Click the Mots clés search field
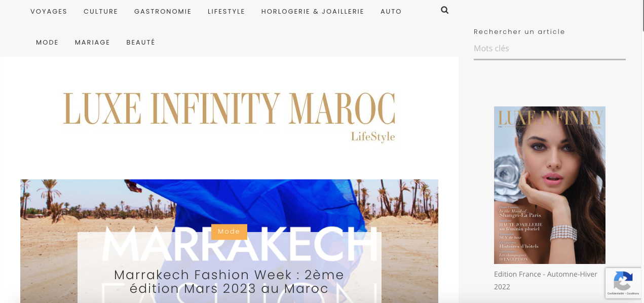644x303 pixels. (550, 49)
